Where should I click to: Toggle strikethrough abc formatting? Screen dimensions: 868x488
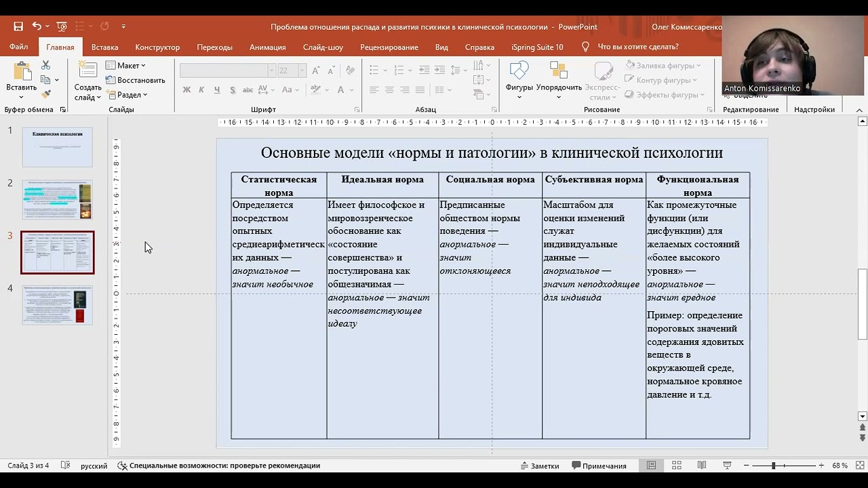click(x=248, y=89)
